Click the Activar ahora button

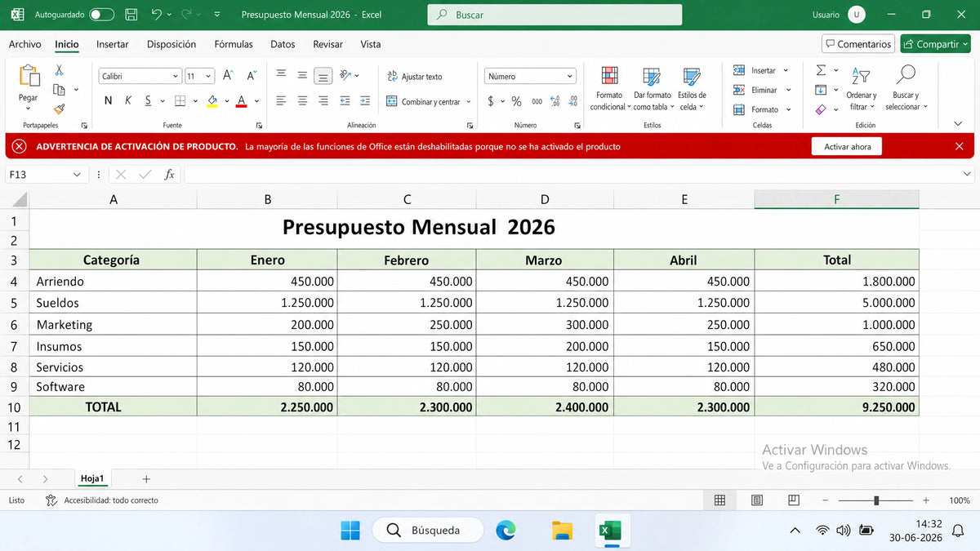click(x=847, y=147)
